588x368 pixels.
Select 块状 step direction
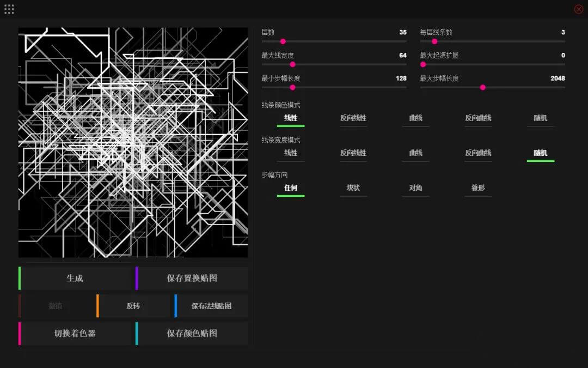[x=353, y=188]
